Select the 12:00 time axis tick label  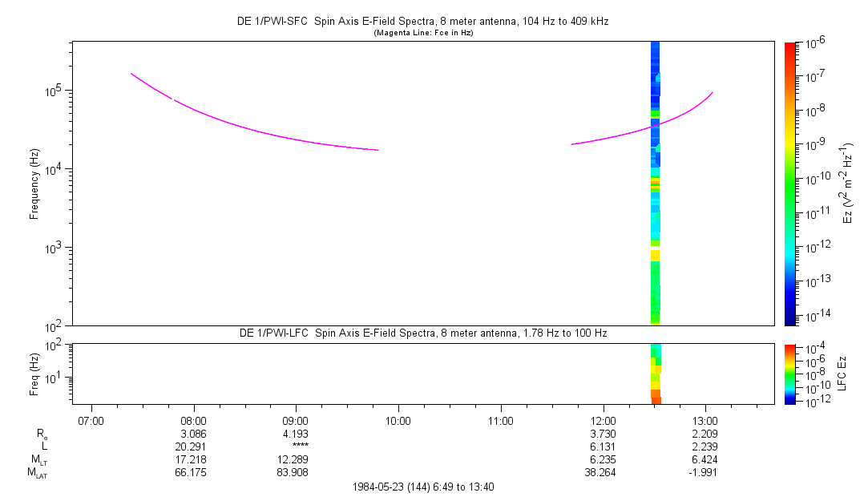click(603, 421)
